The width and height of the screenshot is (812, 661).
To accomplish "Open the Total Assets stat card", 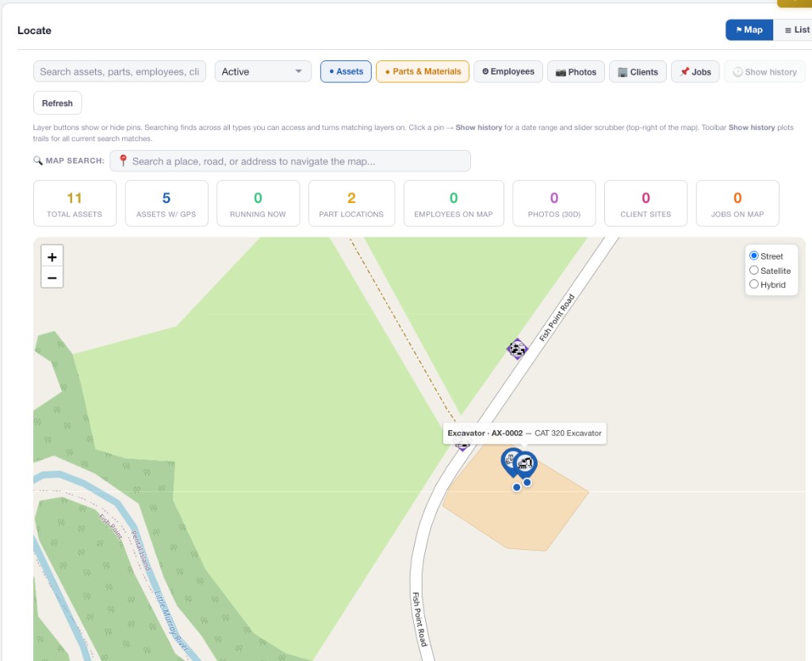I will (x=75, y=204).
